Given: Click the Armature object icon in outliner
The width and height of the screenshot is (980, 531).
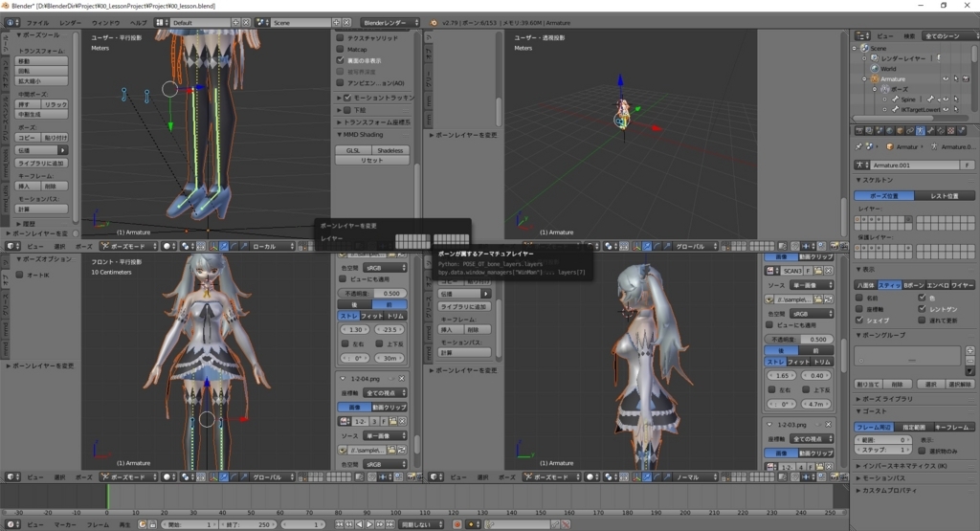Looking at the screenshot, I should (875, 78).
